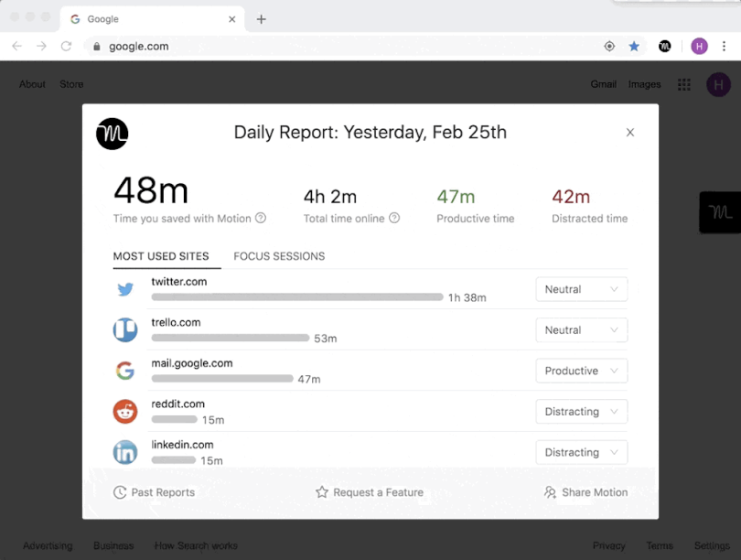Open the twitter.com category dropdown
The image size is (741, 560).
pyautogui.click(x=581, y=290)
